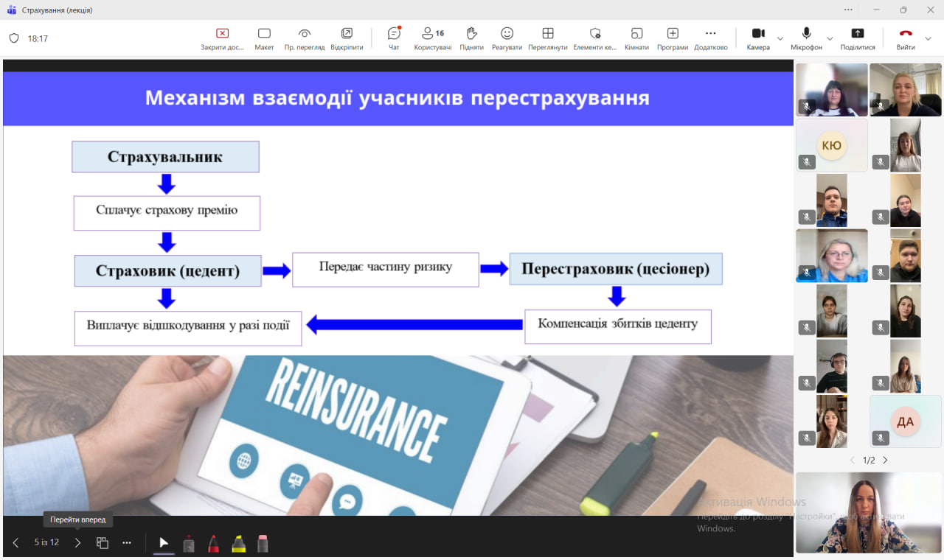The image size is (944, 560).
Task: Expand camera options dropdown arrow
Action: click(780, 38)
